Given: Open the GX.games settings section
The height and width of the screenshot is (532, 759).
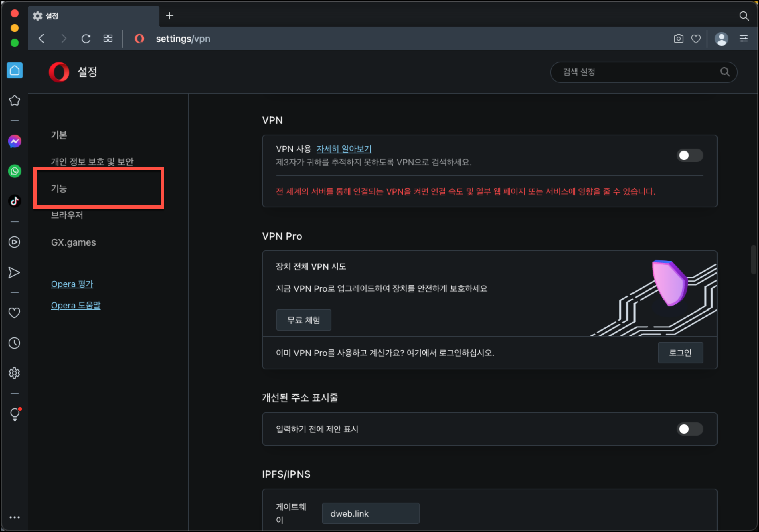Looking at the screenshot, I should pos(73,242).
